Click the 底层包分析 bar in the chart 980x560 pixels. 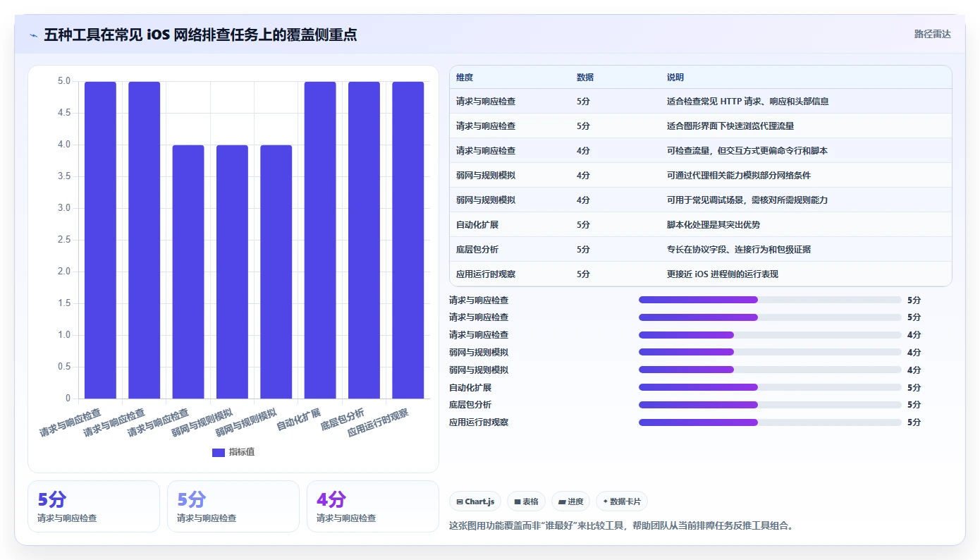pyautogui.click(x=364, y=240)
